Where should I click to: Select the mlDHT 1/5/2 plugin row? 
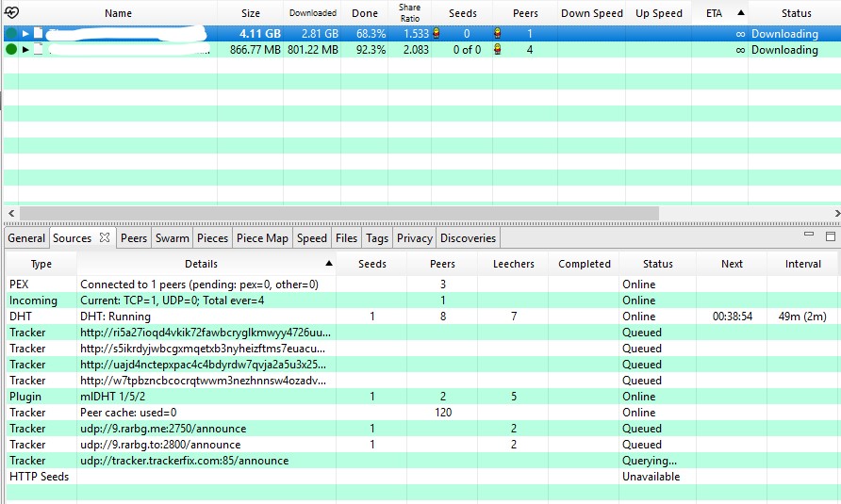[421, 397]
